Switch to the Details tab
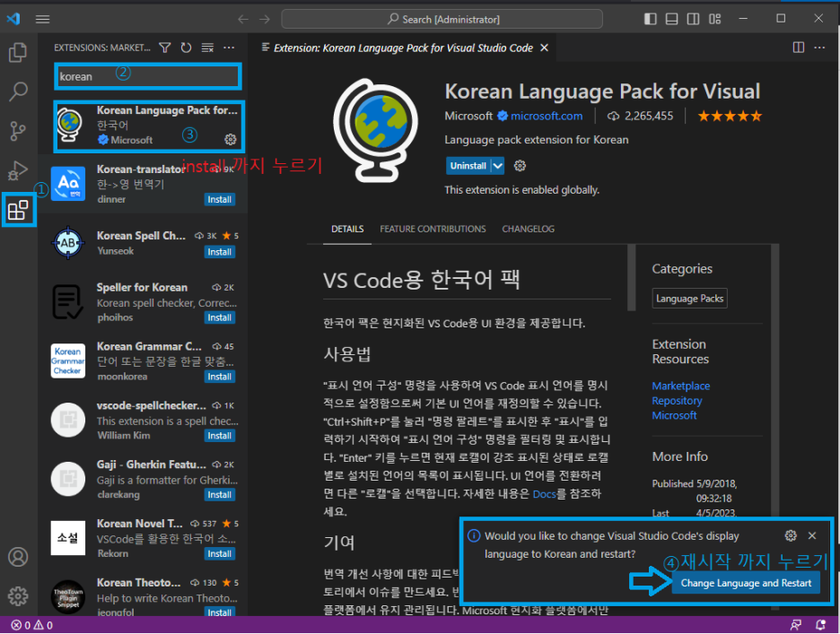Image resolution: width=840 pixels, height=634 pixels. (347, 230)
